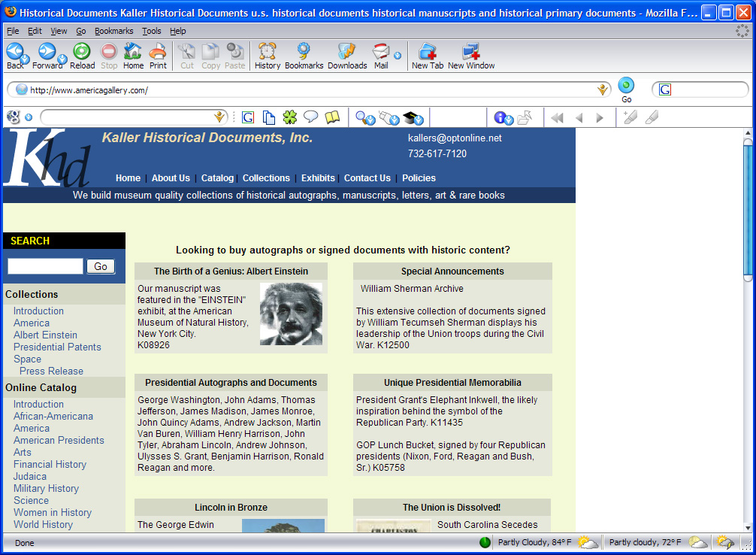This screenshot has width=756, height=555.
Task: Click the Print toolbar icon
Action: pos(158,51)
